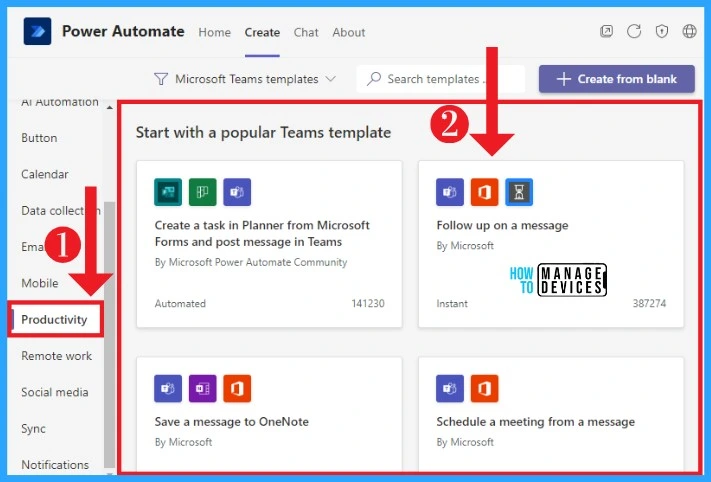This screenshot has height=482, width=711.
Task: Click the search magnifier icon
Action: click(x=374, y=79)
